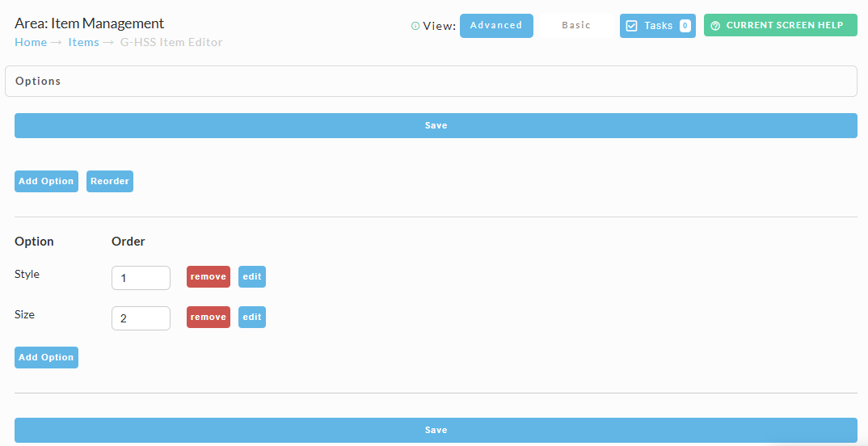Remove the Size option
Image resolution: width=868 pixels, height=446 pixels.
click(x=209, y=317)
